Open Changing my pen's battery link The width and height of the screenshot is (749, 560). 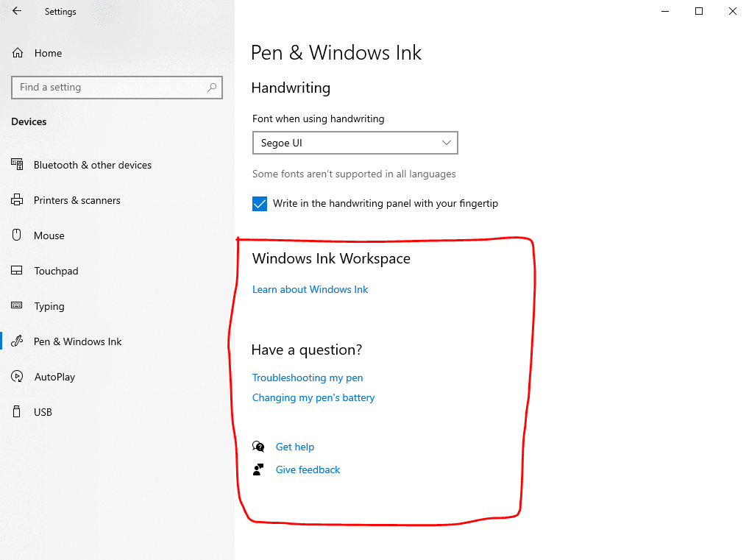(x=313, y=397)
